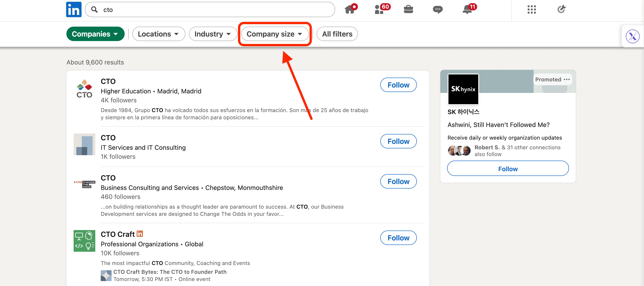The height and width of the screenshot is (286, 644).
Task: Click the purple X extension icon
Action: coord(632,37)
